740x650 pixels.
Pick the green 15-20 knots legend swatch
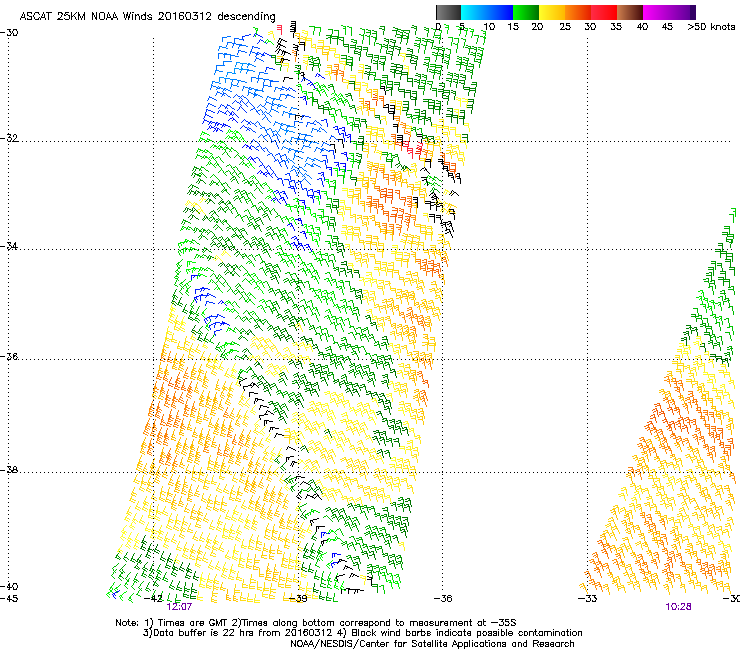coord(526,12)
